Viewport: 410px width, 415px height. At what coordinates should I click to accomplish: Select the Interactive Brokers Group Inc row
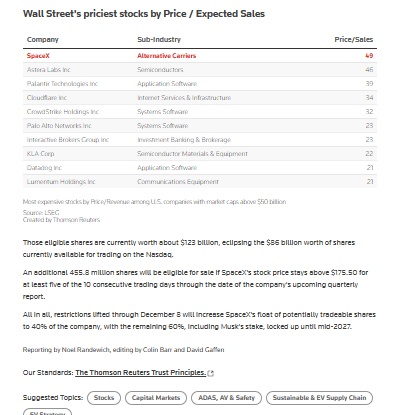tap(200, 140)
